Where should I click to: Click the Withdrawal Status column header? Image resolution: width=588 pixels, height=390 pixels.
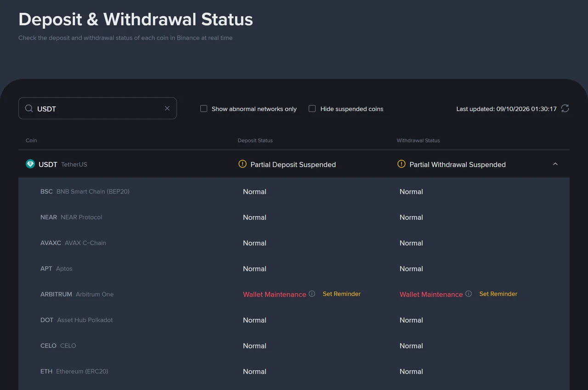418,140
